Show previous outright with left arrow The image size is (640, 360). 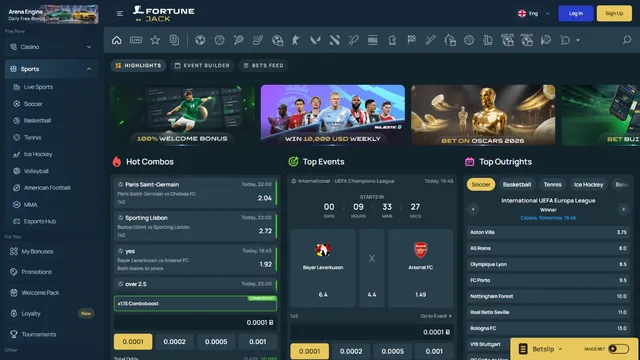[x=473, y=209]
